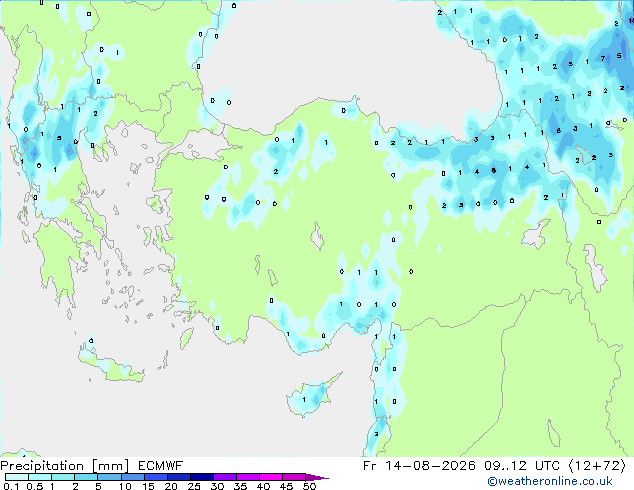Click the 45–50 mm legend swatch
Image resolution: width=634 pixels, height=490 pixels.
pos(294,477)
